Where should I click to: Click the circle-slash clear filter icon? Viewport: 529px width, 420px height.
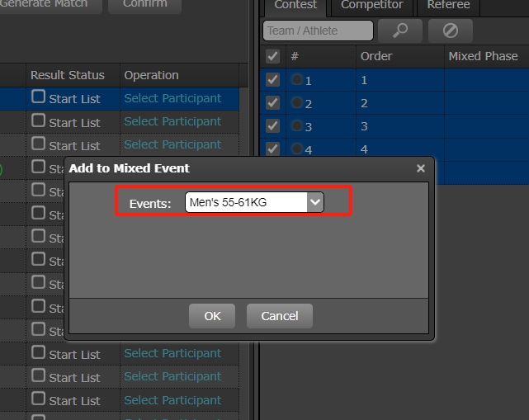(450, 31)
